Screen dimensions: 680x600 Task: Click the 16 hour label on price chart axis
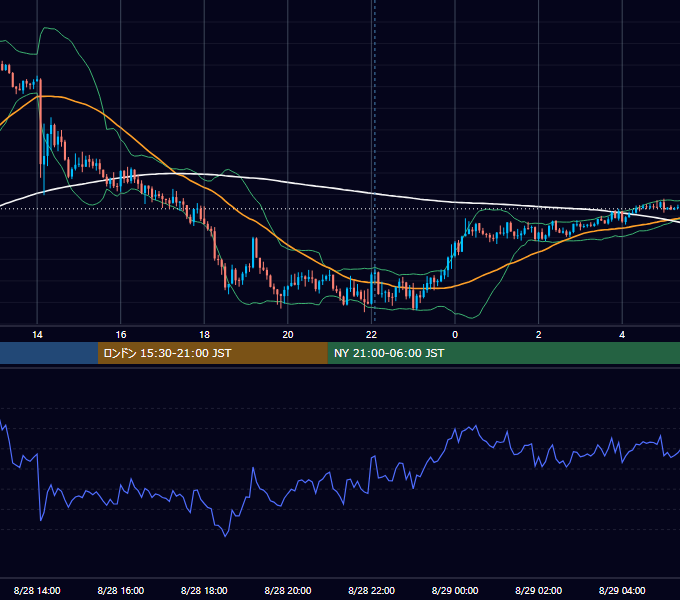click(121, 334)
